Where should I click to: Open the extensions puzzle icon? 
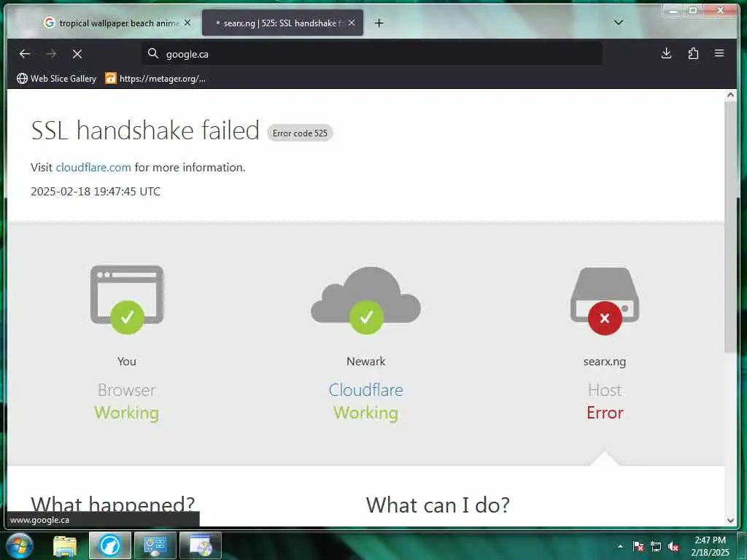693,53
